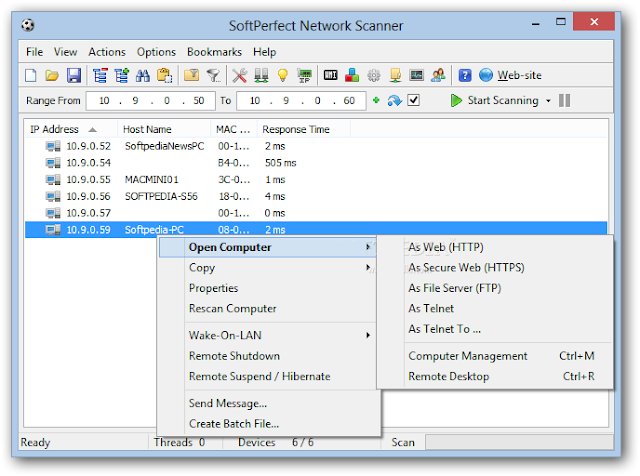Click the blue curved arrows icon by range
Screen dimensions: 640x476
pyautogui.click(x=394, y=100)
